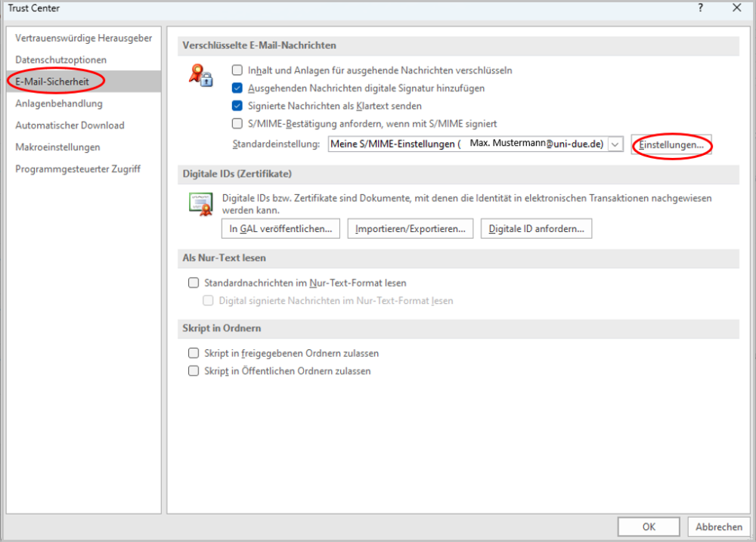Viewport: 756px width, 542px height.
Task: Click the digital ID certificate icon
Action: click(x=200, y=205)
